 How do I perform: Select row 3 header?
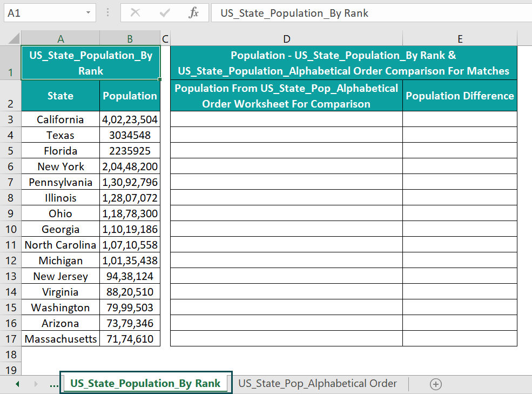[x=10, y=119]
